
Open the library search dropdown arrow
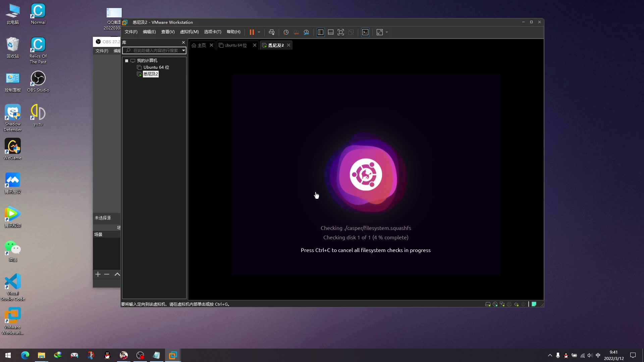tap(183, 51)
